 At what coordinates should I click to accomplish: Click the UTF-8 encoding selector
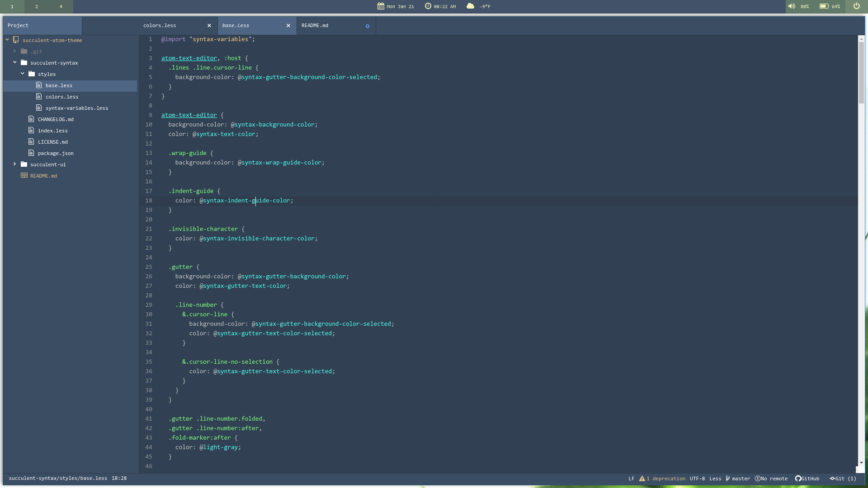(697, 479)
